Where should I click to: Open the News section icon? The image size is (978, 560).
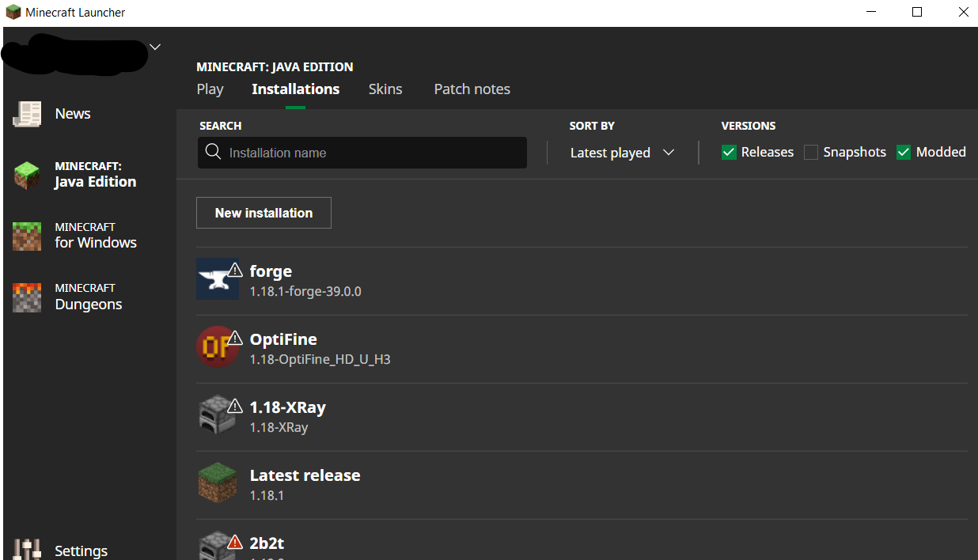pyautogui.click(x=27, y=114)
